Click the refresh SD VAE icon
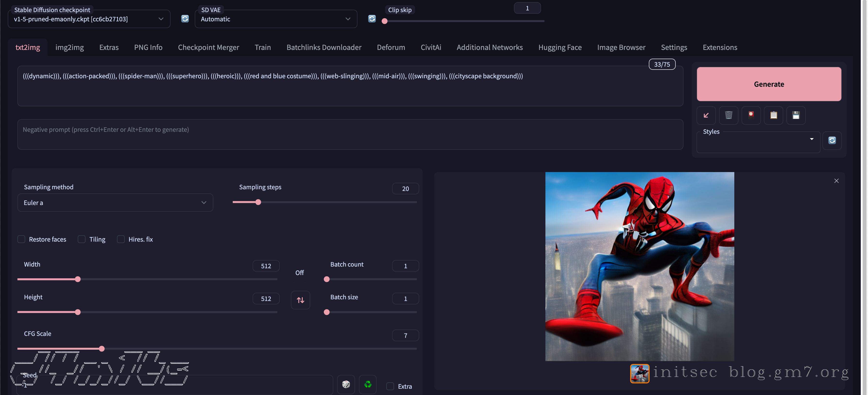Viewport: 868px width, 395px height. pos(372,19)
